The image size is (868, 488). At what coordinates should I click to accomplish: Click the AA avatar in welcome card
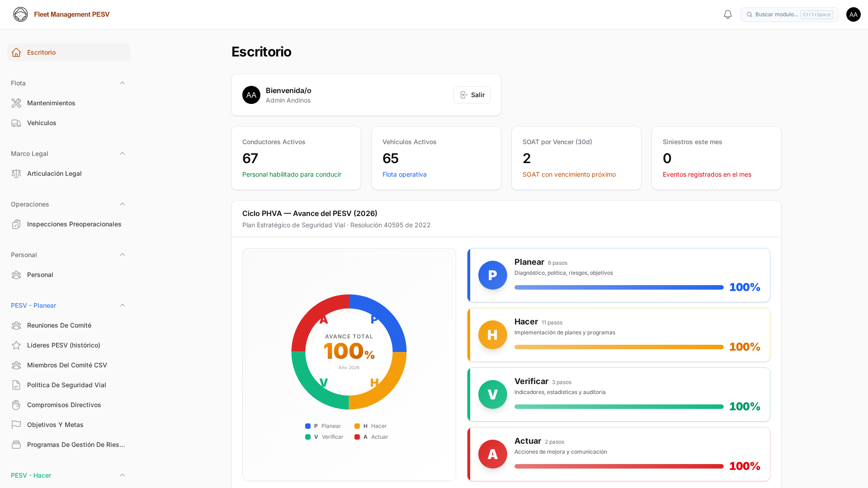coord(251,95)
